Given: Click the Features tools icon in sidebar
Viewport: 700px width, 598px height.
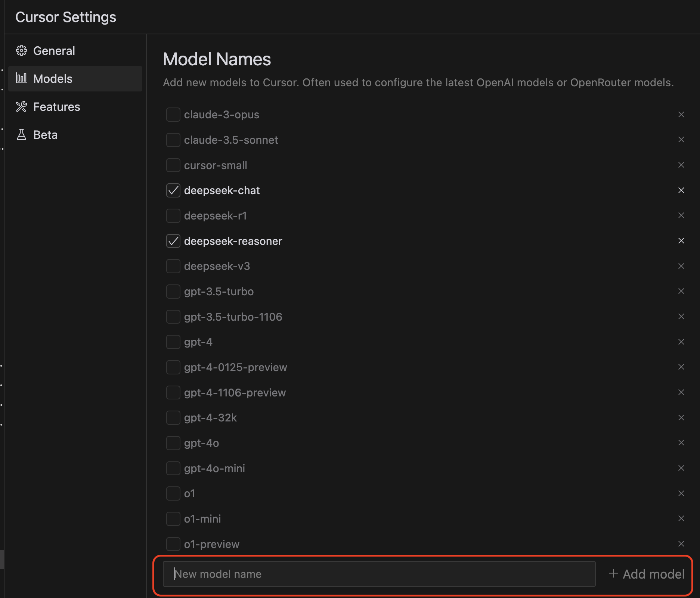Looking at the screenshot, I should click(21, 107).
